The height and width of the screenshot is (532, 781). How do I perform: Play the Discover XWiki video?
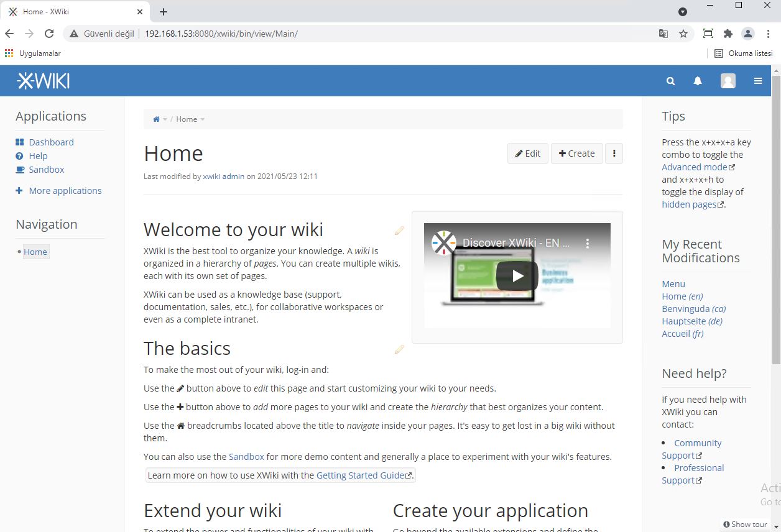click(517, 276)
